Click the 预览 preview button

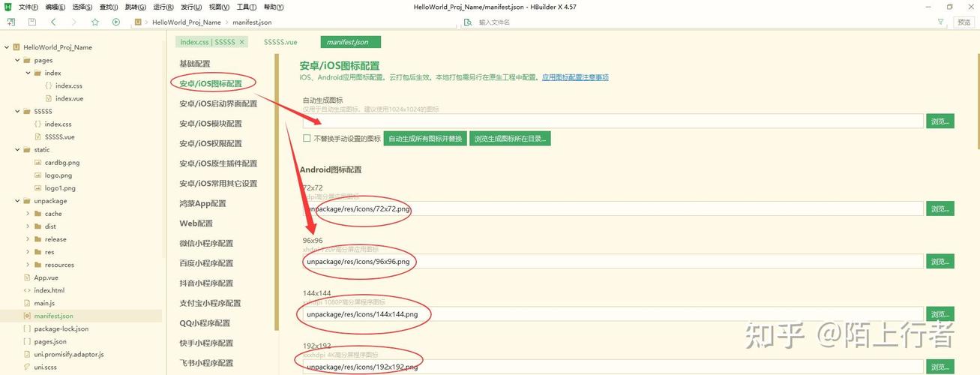pos(964,22)
